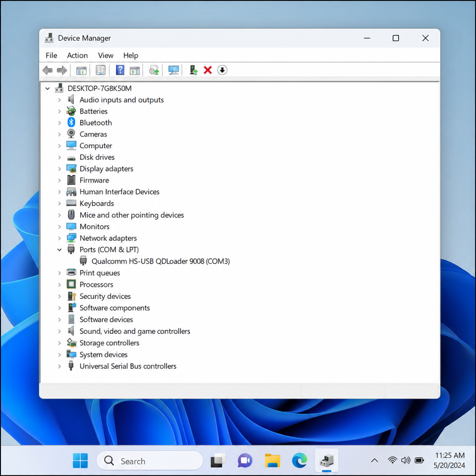Select the Universal Serial Bus controllers icon
The width and height of the screenshot is (476, 476).
coord(71,366)
